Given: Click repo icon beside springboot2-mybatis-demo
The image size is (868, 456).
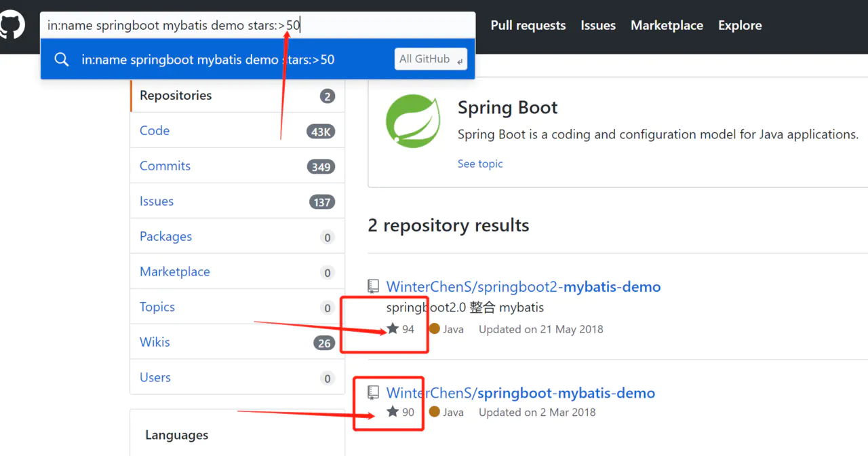Looking at the screenshot, I should coord(373,286).
